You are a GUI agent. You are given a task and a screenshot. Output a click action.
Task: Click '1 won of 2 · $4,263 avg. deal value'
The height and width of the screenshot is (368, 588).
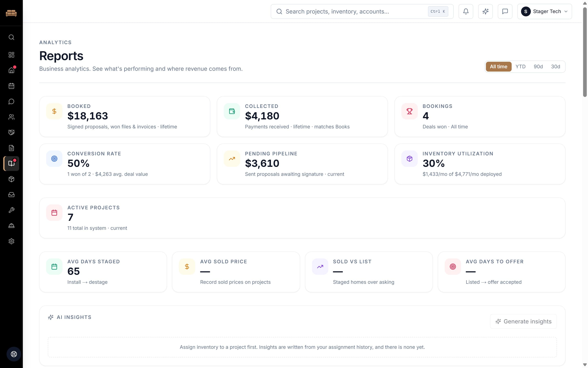coord(108,174)
